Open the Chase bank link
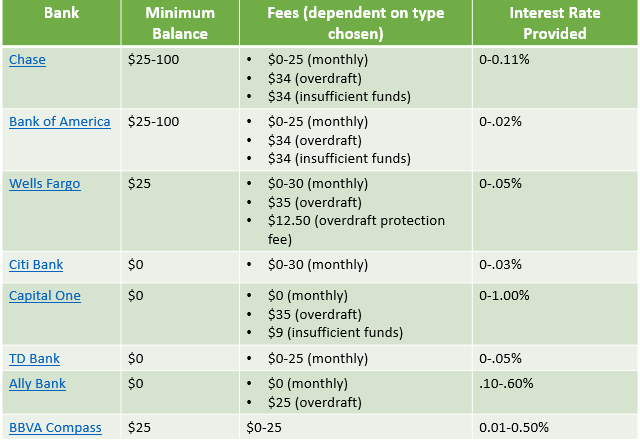Image resolution: width=640 pixels, height=440 pixels. (27, 60)
